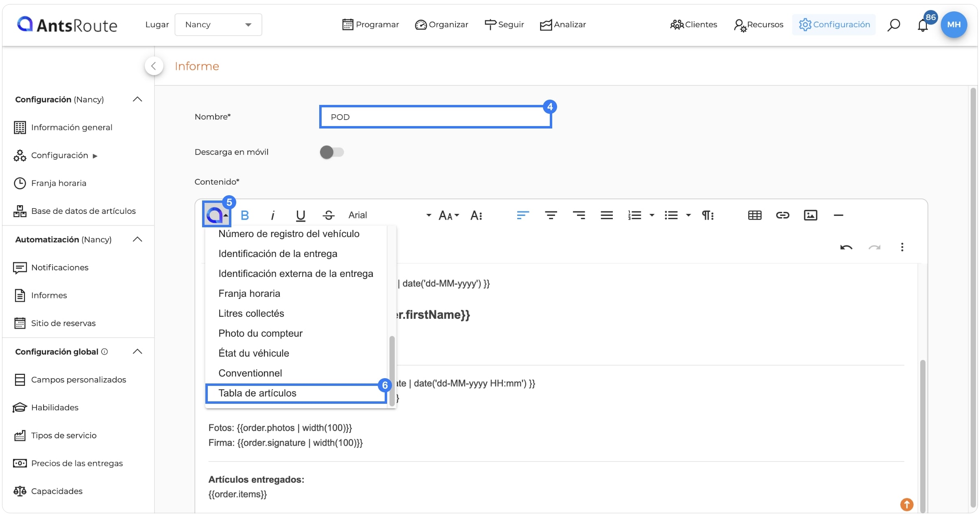Image resolution: width=980 pixels, height=516 pixels.
Task: Expand the Configuración submenu in sidebar
Action: click(x=56, y=155)
